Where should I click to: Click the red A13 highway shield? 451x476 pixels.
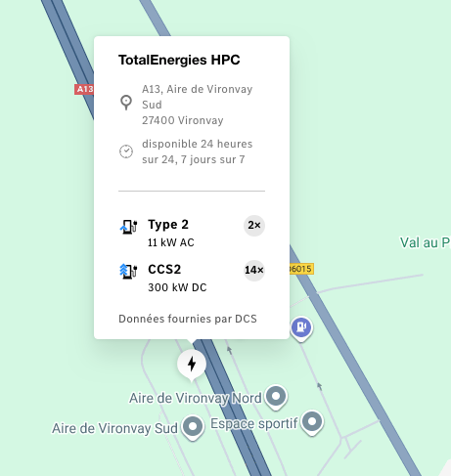pos(84,89)
